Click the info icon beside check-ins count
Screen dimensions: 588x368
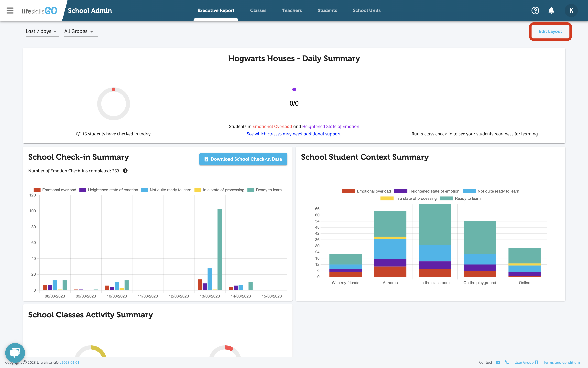pyautogui.click(x=125, y=171)
